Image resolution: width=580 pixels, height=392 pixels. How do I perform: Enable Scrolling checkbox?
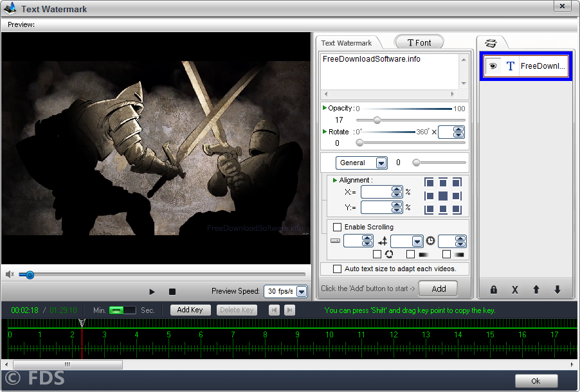click(x=337, y=227)
